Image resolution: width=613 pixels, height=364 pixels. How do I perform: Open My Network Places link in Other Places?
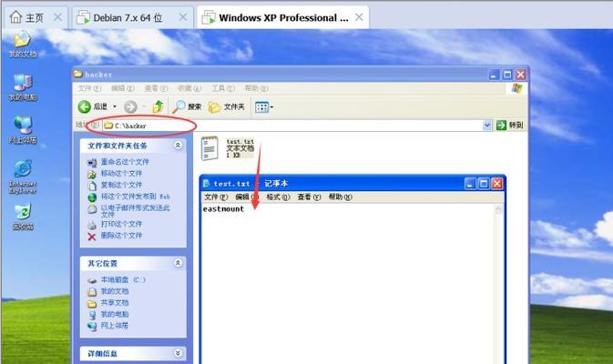point(115,326)
